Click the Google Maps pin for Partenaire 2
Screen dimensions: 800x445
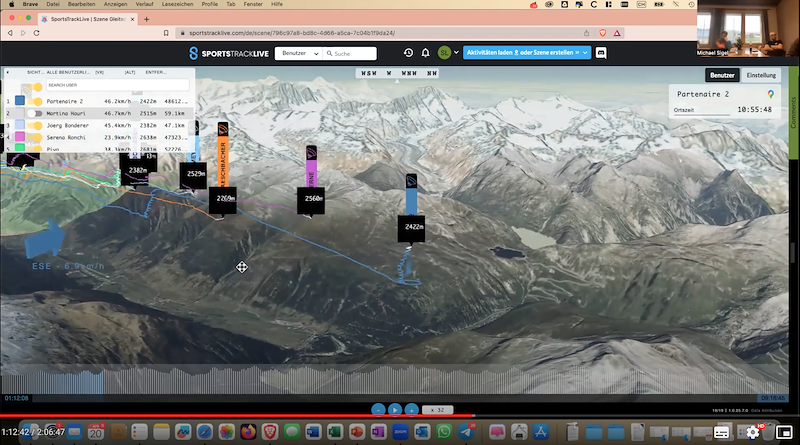point(770,94)
